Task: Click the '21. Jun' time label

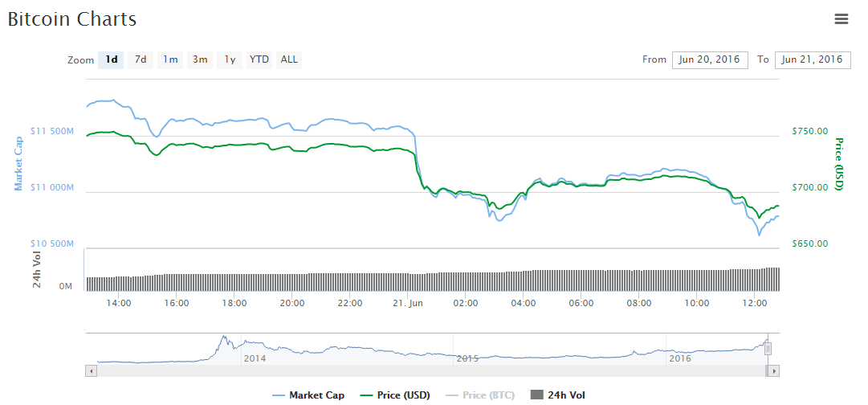Action: click(x=408, y=303)
